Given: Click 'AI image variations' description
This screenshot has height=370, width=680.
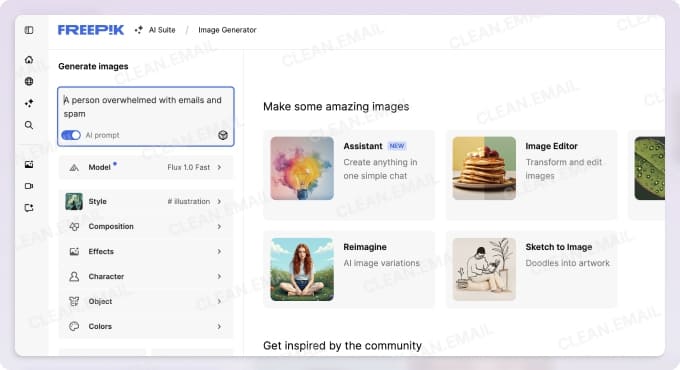Looking at the screenshot, I should (382, 263).
